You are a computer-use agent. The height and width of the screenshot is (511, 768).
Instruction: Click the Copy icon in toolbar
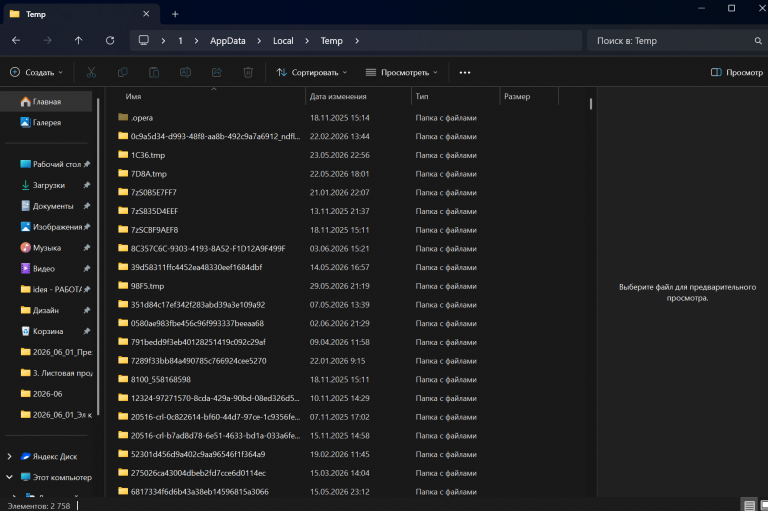(x=122, y=73)
